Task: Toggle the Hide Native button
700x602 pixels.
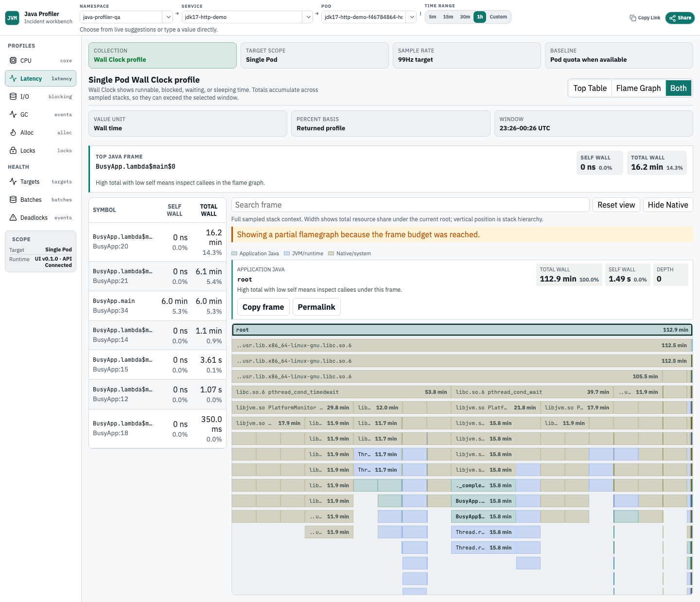Action: pyautogui.click(x=668, y=205)
